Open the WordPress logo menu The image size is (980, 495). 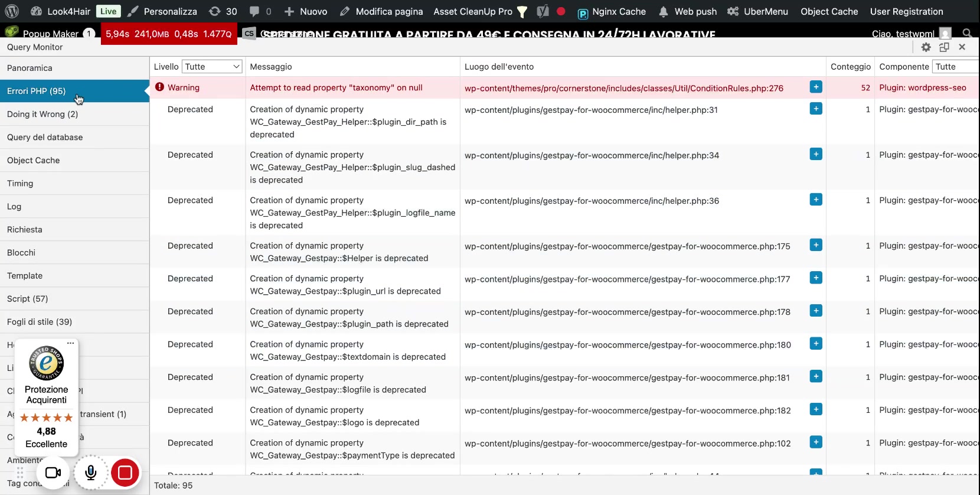point(12,11)
